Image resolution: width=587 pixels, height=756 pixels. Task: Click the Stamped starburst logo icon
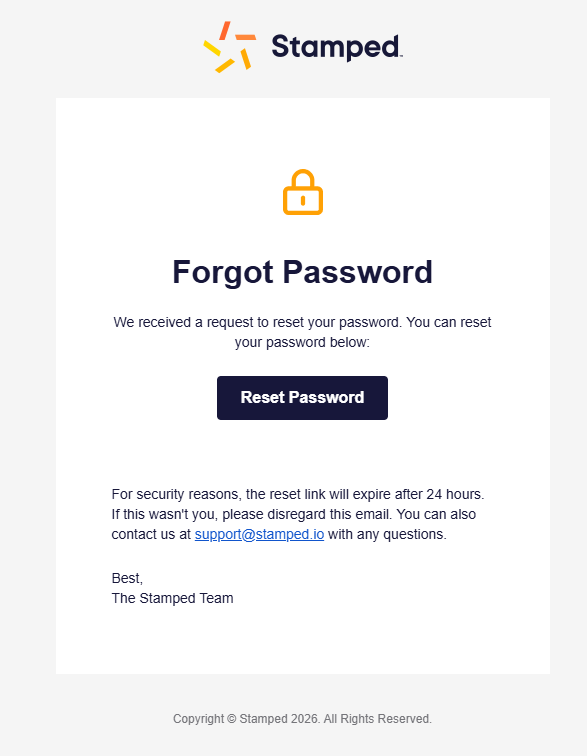click(x=230, y=47)
